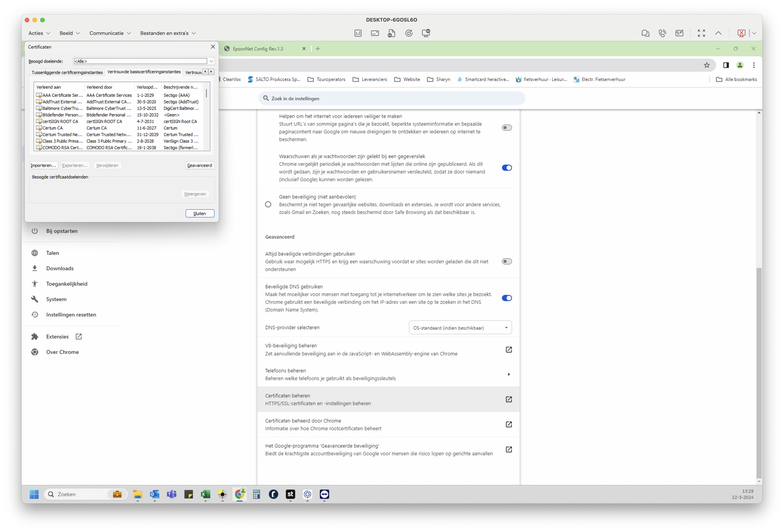Open Certificaten beheren external link icon
Image resolution: width=784 pixels, height=532 pixels.
(x=509, y=399)
